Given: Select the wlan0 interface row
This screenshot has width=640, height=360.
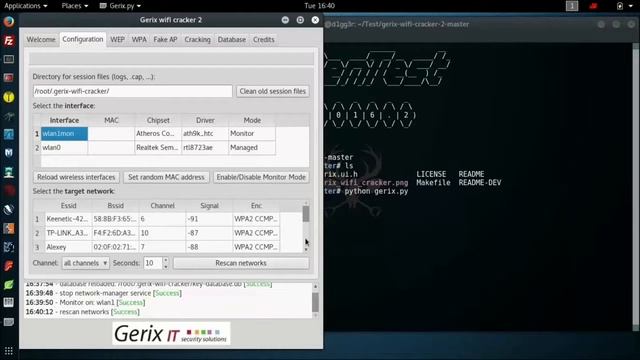Looking at the screenshot, I should pyautogui.click(x=158, y=147).
